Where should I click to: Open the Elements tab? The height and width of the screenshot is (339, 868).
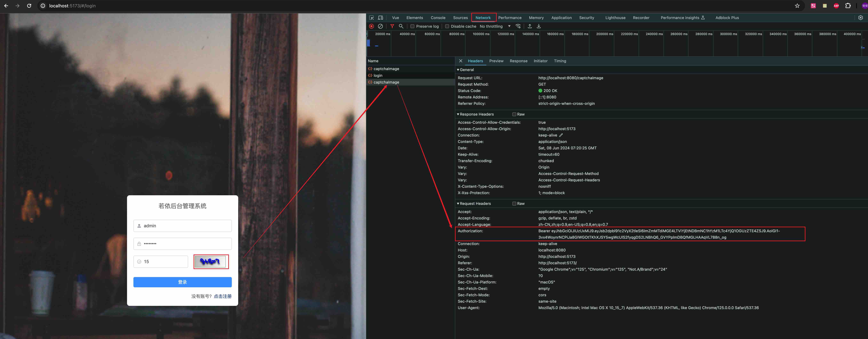pos(415,18)
